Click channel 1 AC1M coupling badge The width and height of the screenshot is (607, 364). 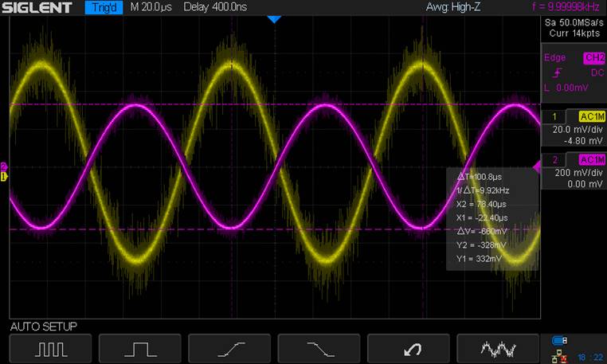pyautogui.click(x=592, y=116)
